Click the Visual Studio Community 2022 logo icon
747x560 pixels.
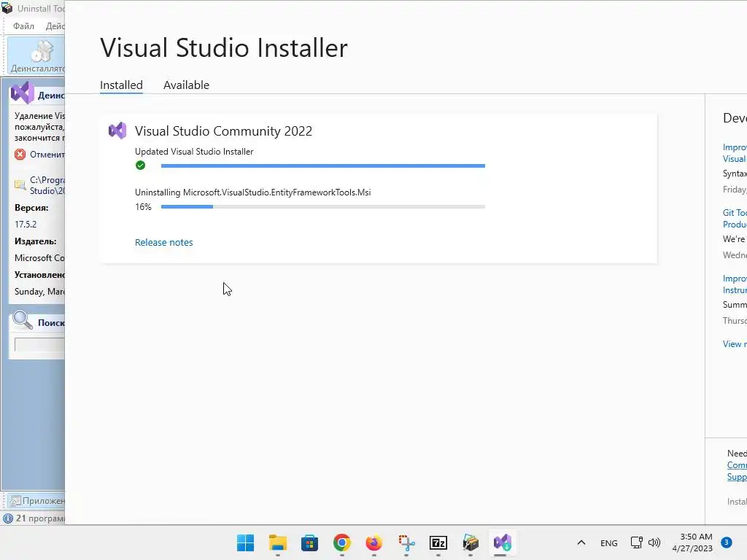pyautogui.click(x=117, y=131)
